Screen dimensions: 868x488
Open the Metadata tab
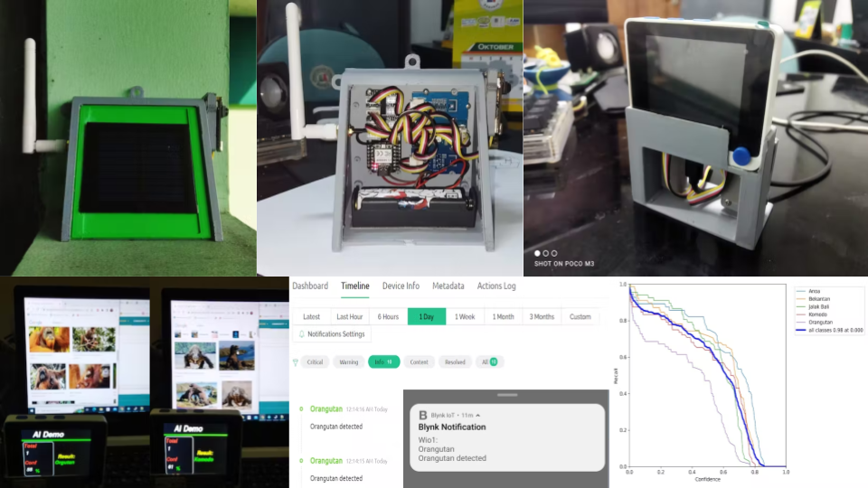point(448,286)
